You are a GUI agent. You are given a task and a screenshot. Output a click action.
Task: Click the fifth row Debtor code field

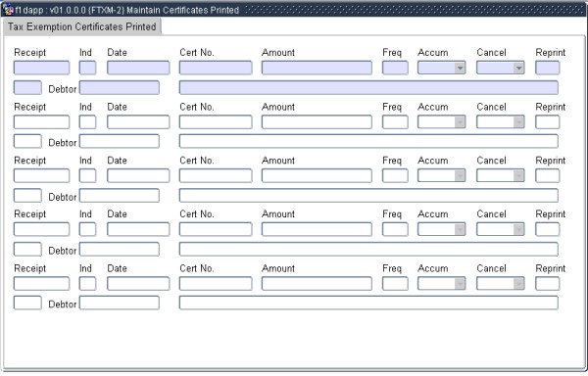coord(120,303)
